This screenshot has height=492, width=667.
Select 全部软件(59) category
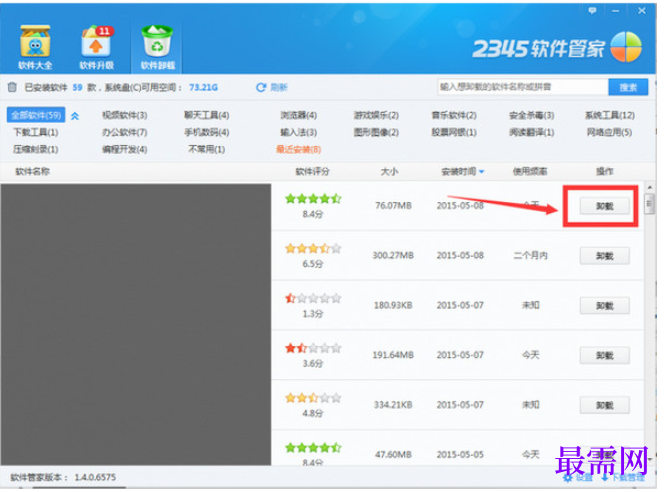pyautogui.click(x=36, y=115)
